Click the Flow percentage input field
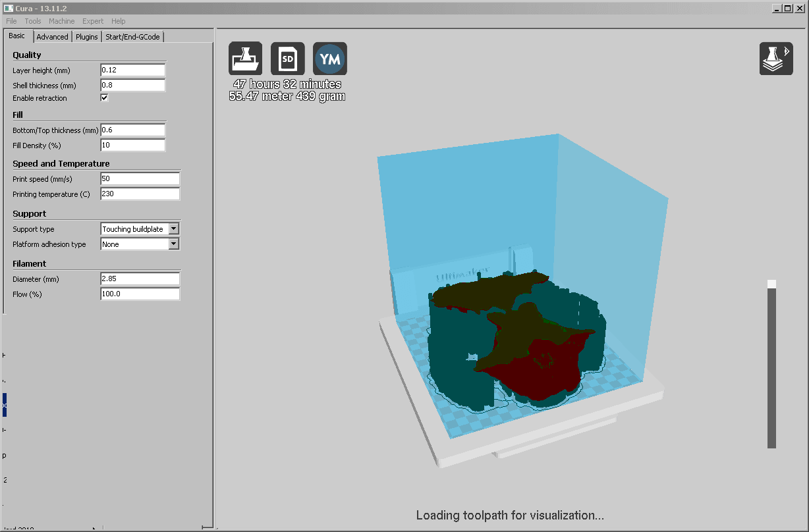The height and width of the screenshot is (532, 809). [140, 294]
